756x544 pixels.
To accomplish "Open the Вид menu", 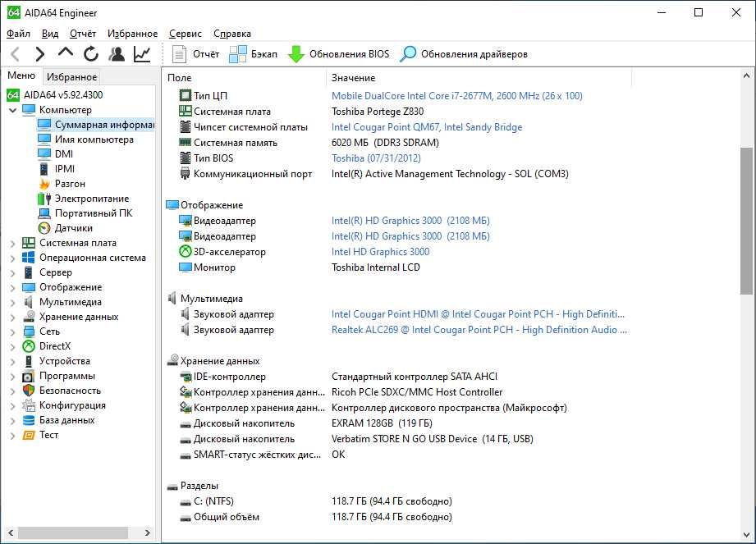I will (49, 34).
